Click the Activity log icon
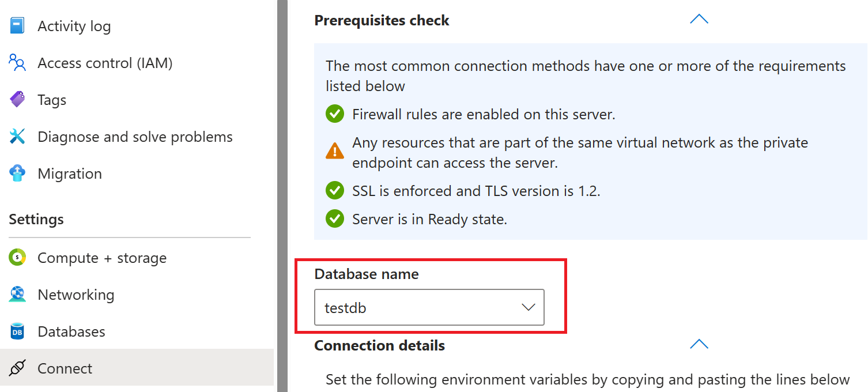Image resolution: width=868 pixels, height=392 pixels. [17, 26]
